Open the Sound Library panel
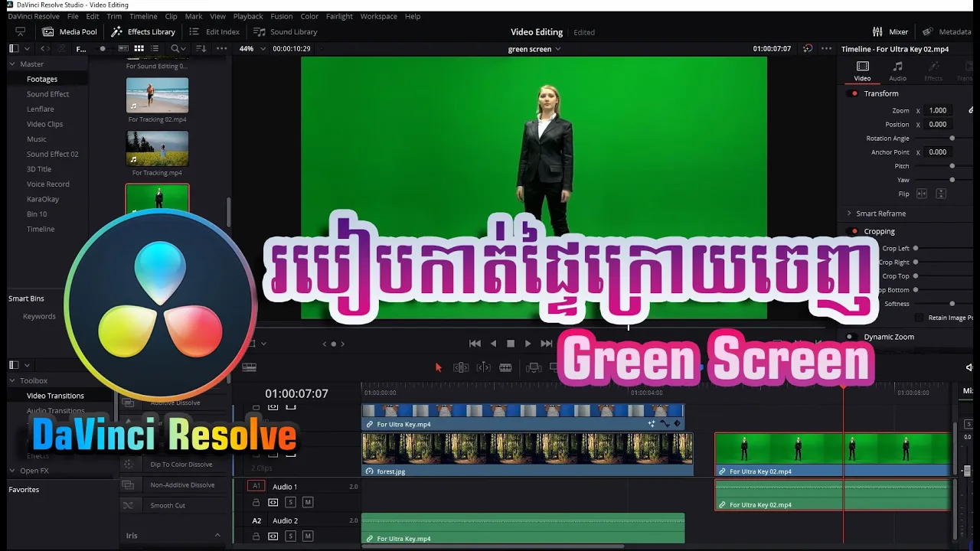The width and height of the screenshot is (980, 551). pyautogui.click(x=285, y=31)
